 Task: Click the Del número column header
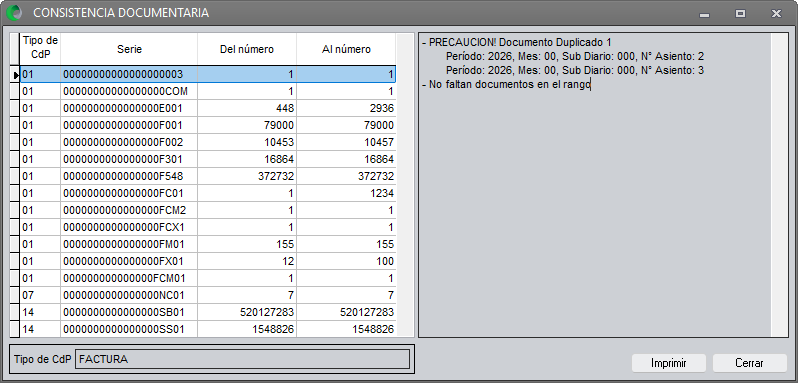(247, 49)
